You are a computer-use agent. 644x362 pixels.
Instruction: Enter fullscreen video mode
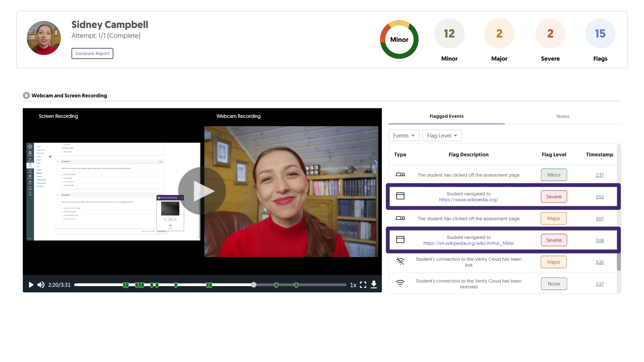click(x=363, y=285)
